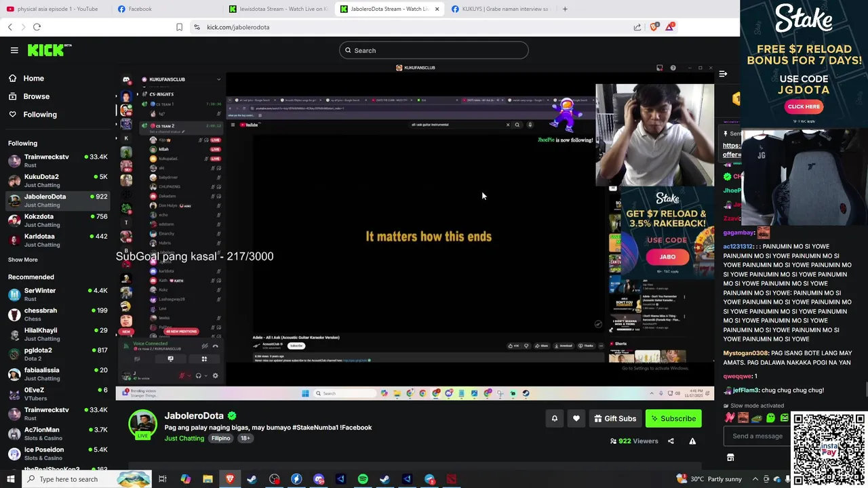Screen dimensions: 868x488
Task: Open Ice Poseidon recommended channel
Action: pos(58,453)
